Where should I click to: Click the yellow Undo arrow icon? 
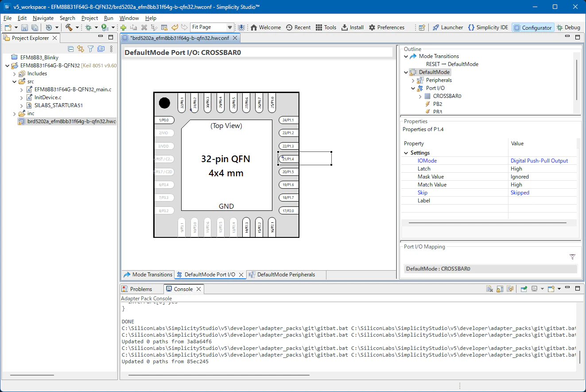pyautogui.click(x=175, y=27)
